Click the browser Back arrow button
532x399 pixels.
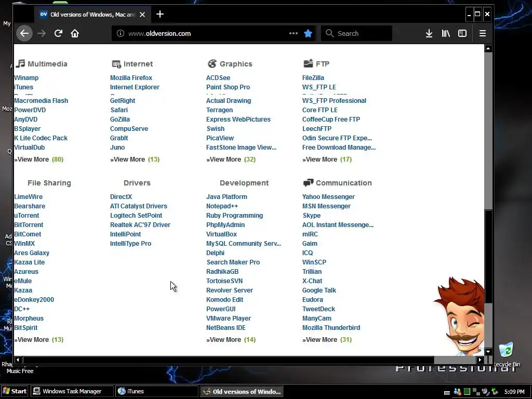tap(24, 33)
